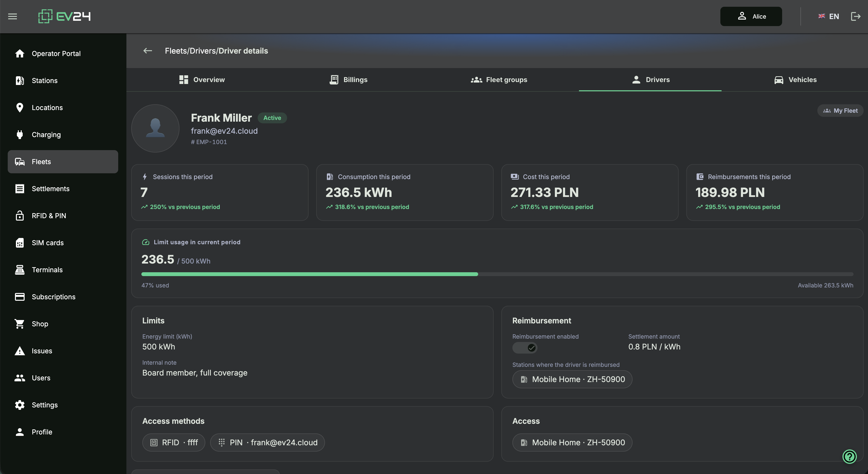The height and width of the screenshot is (474, 868).
Task: Click the Stations charger icon
Action: [20, 81]
